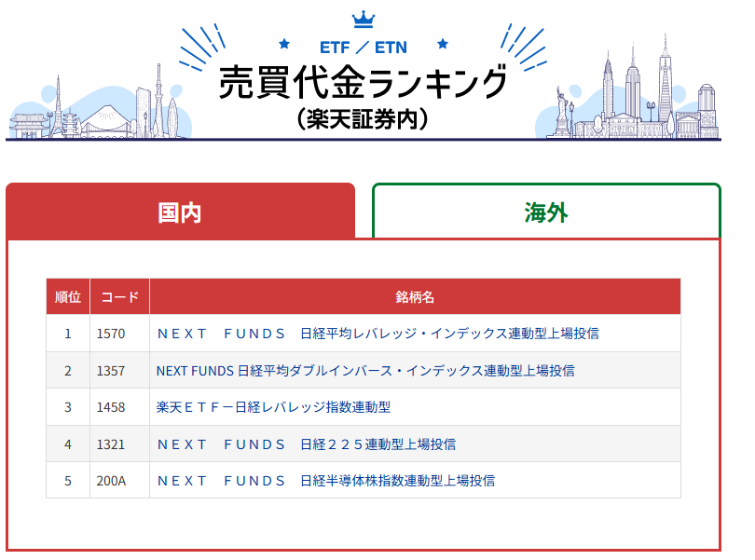Click code 1458 cell

[120, 407]
